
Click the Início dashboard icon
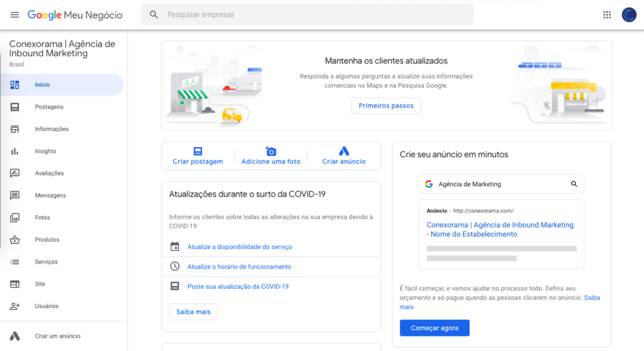(15, 85)
